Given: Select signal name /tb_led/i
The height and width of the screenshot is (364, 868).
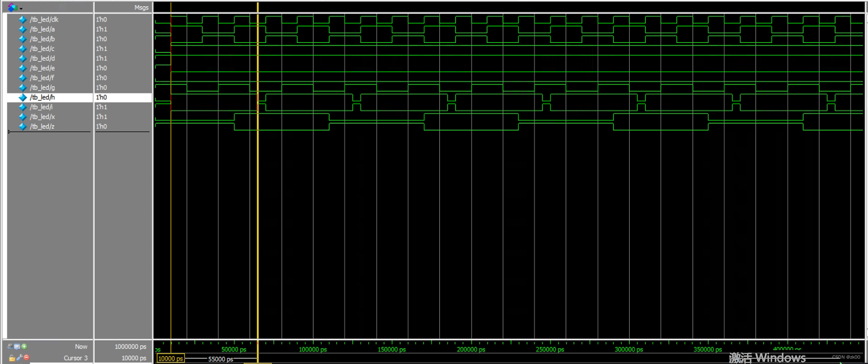Looking at the screenshot, I should (41, 107).
